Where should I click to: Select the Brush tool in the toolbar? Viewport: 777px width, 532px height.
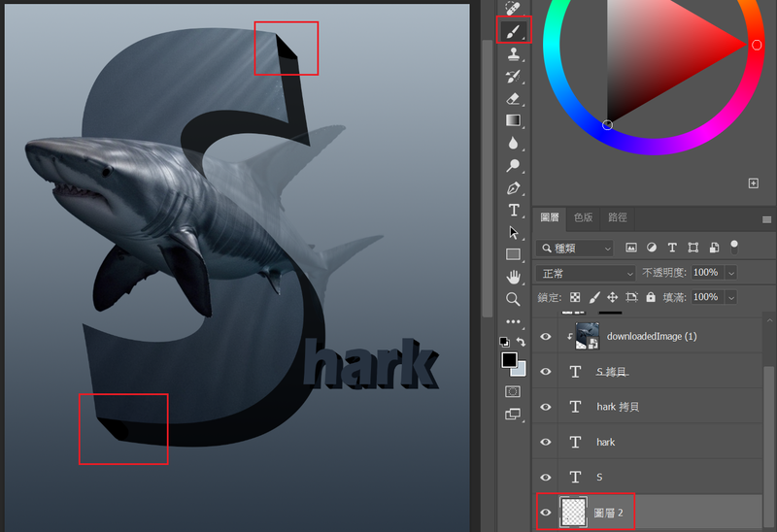click(x=513, y=32)
